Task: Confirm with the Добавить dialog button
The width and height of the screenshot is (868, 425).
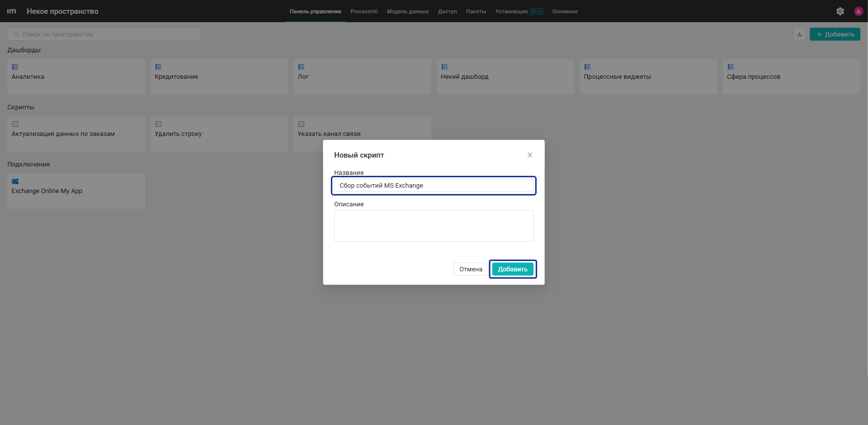Action: (513, 269)
